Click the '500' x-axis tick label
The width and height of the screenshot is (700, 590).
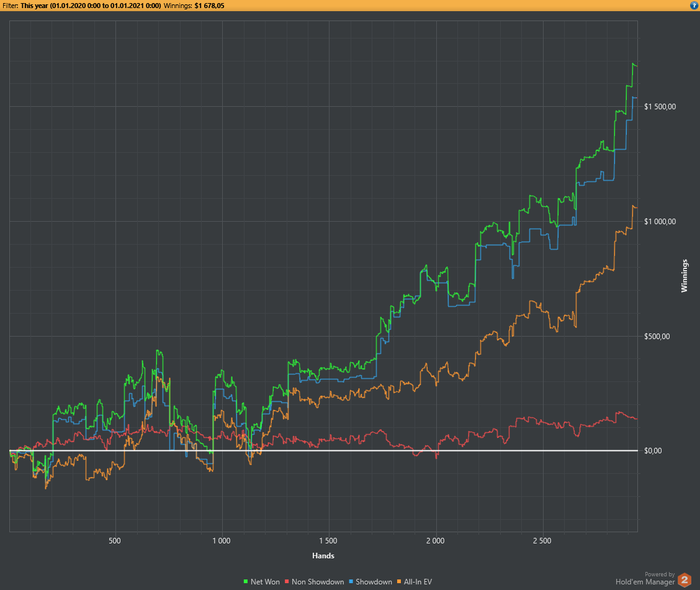pyautogui.click(x=115, y=541)
